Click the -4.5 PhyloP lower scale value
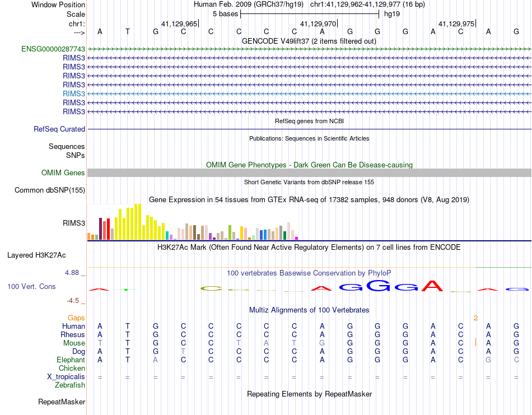The height and width of the screenshot is (415, 532). pyautogui.click(x=73, y=301)
